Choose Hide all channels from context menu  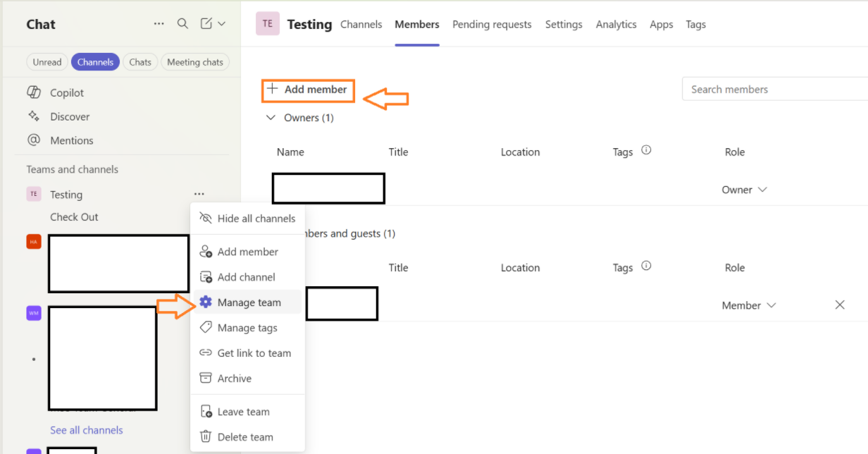pyautogui.click(x=247, y=219)
